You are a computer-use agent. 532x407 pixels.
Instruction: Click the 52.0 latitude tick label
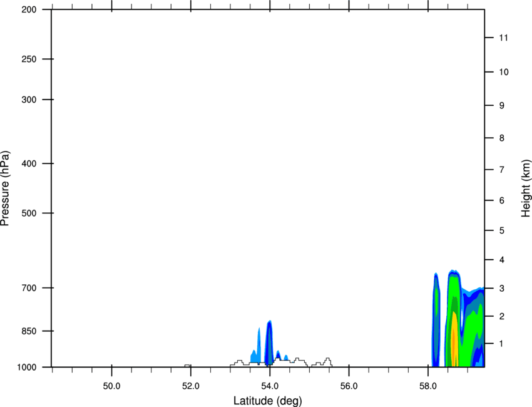[x=191, y=386]
